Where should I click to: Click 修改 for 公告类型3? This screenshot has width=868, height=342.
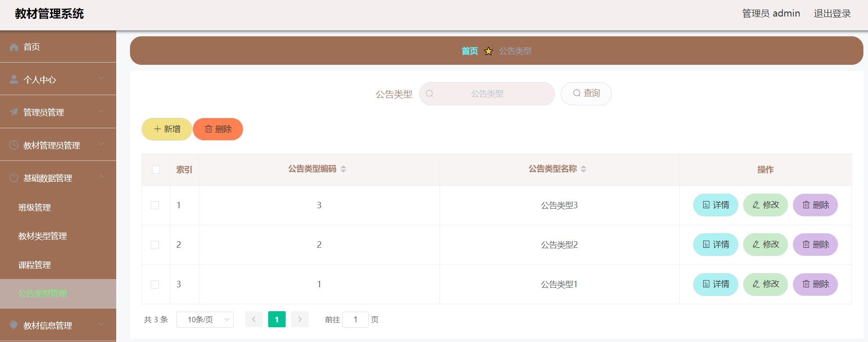(x=766, y=205)
